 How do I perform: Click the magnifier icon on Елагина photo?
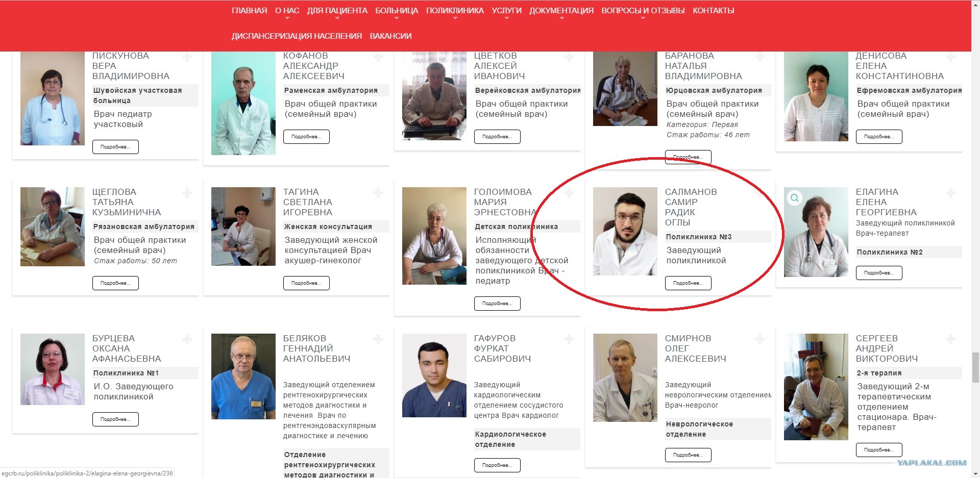(794, 198)
